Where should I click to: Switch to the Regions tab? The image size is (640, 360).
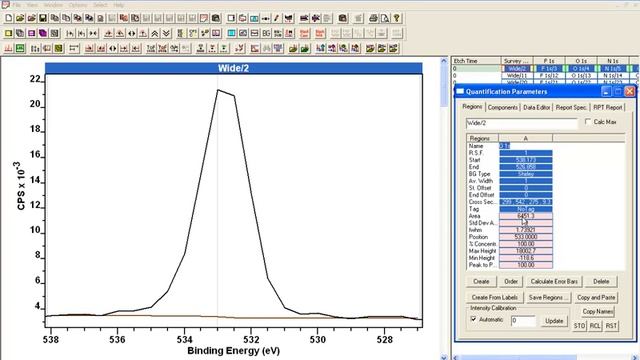pyautogui.click(x=472, y=107)
